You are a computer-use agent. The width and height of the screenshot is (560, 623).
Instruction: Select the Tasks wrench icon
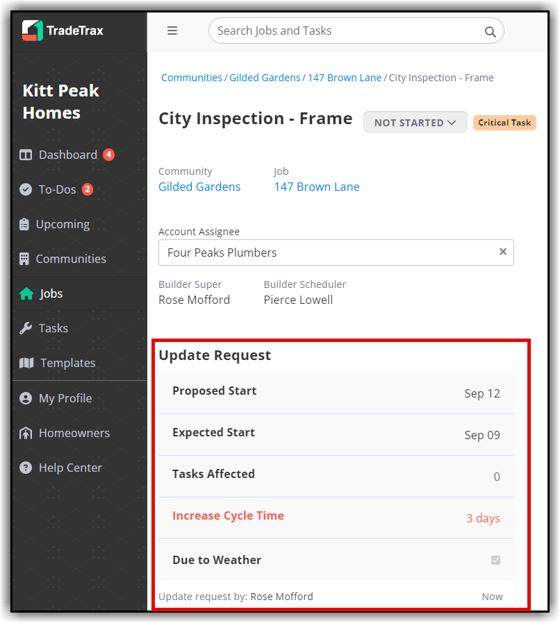(x=26, y=328)
